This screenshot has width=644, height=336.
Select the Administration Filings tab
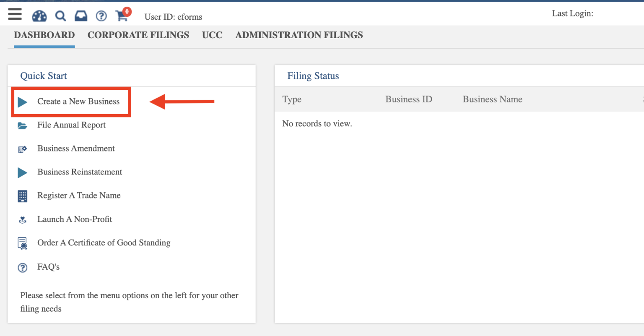coord(299,35)
